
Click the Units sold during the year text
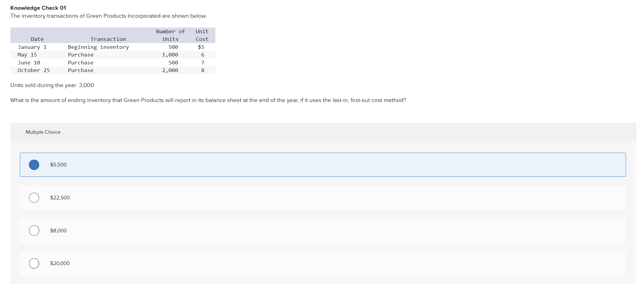tap(52, 85)
